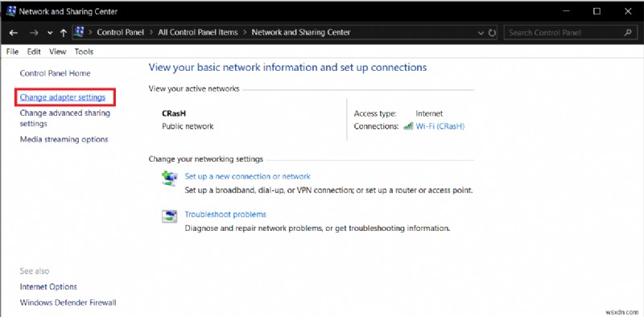Click the new connection setup icon
Screen dimensions: 644x317
[169, 178]
